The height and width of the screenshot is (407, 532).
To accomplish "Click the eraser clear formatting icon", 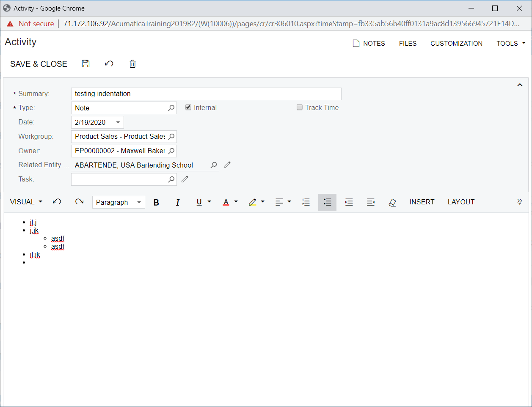I will pyautogui.click(x=392, y=202).
